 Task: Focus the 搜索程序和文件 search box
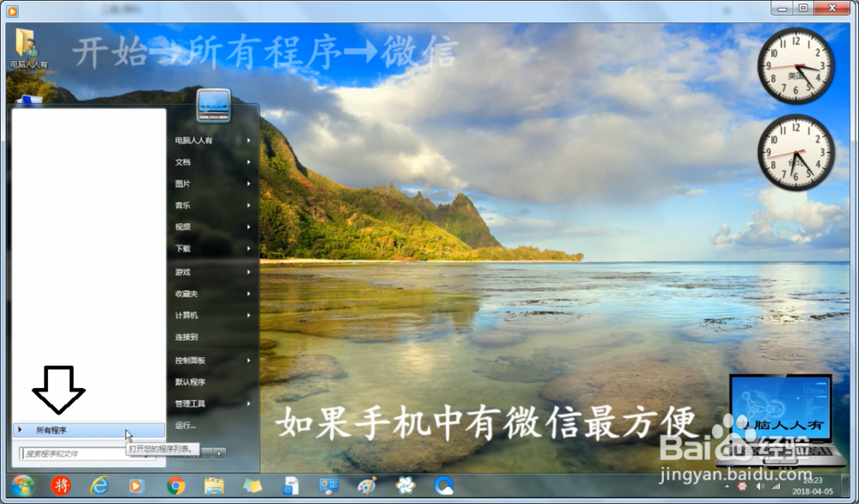tap(88, 453)
